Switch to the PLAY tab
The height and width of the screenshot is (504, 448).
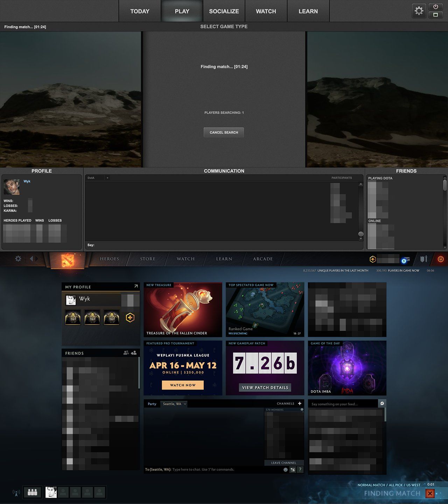coord(182,11)
